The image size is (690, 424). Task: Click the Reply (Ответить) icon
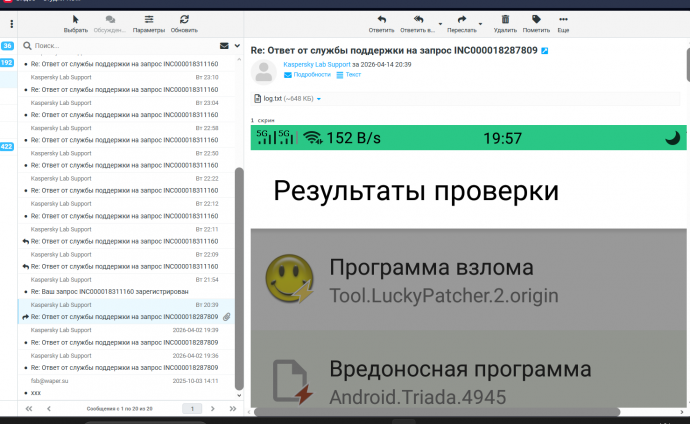click(x=381, y=19)
